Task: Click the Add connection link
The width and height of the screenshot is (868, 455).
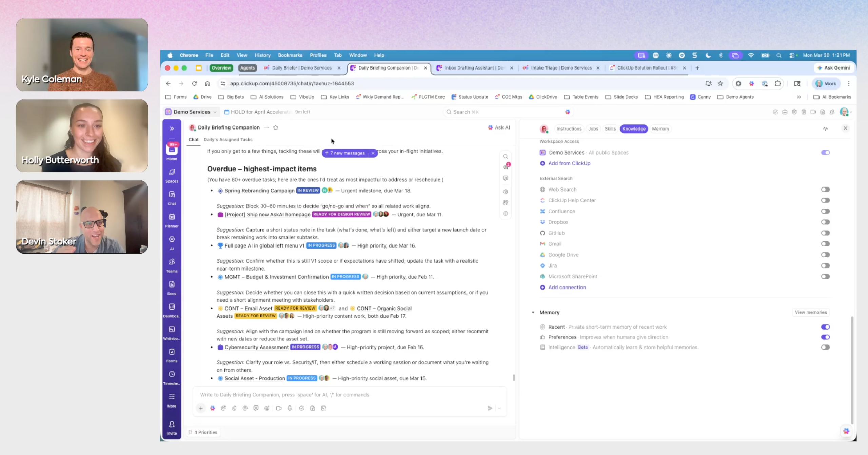Action: coord(567,287)
